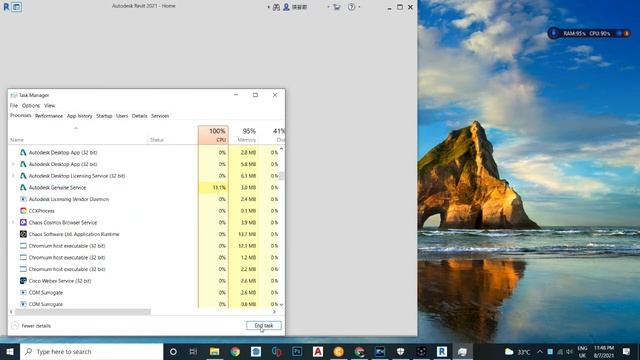This screenshot has height=360, width=640.
Task: Open Windows Security shield taskbar icon
Action: coord(400,351)
